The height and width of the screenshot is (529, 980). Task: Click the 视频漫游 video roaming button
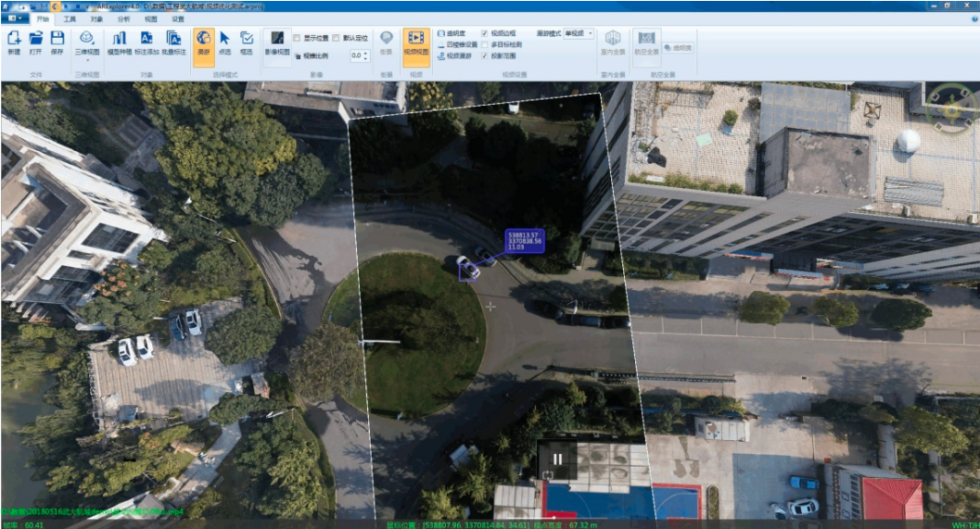pyautogui.click(x=454, y=56)
